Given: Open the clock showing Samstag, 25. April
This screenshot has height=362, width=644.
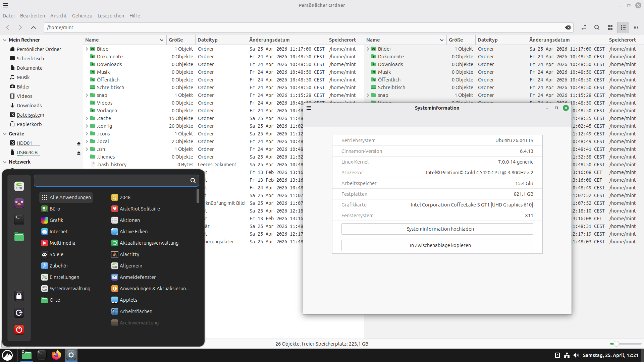Looking at the screenshot, I should [x=610, y=355].
